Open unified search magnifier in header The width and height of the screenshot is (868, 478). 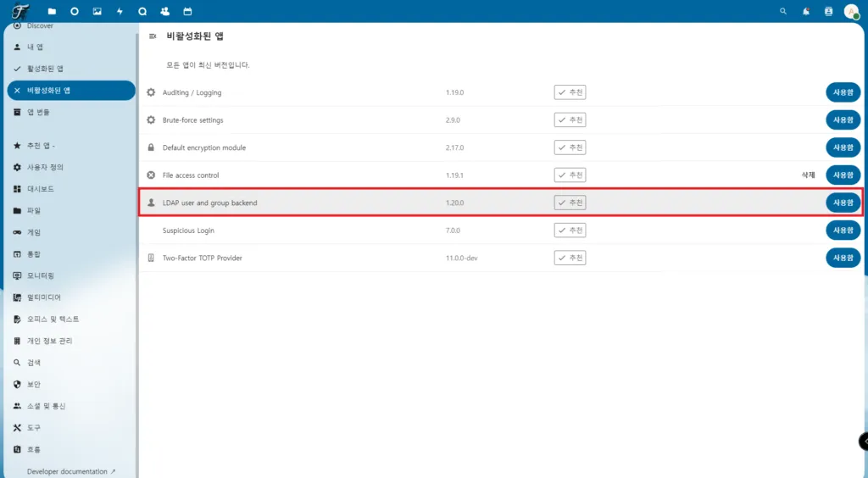pyautogui.click(x=782, y=11)
